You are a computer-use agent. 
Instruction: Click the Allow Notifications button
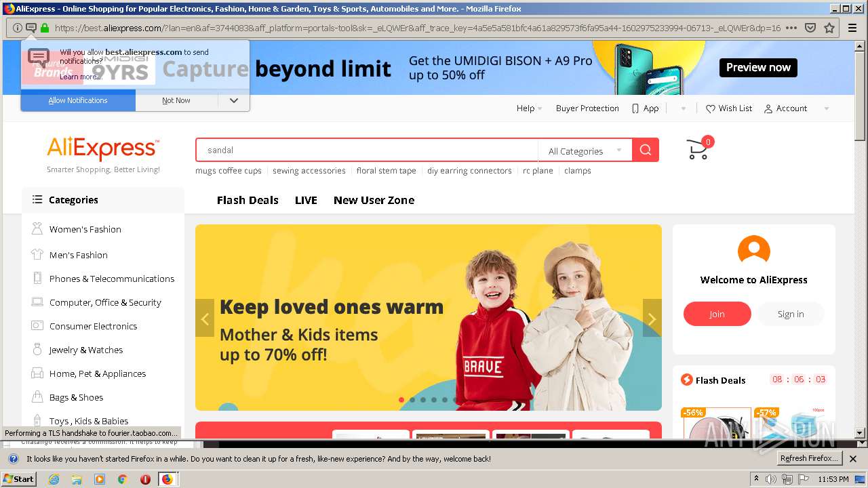coord(78,100)
